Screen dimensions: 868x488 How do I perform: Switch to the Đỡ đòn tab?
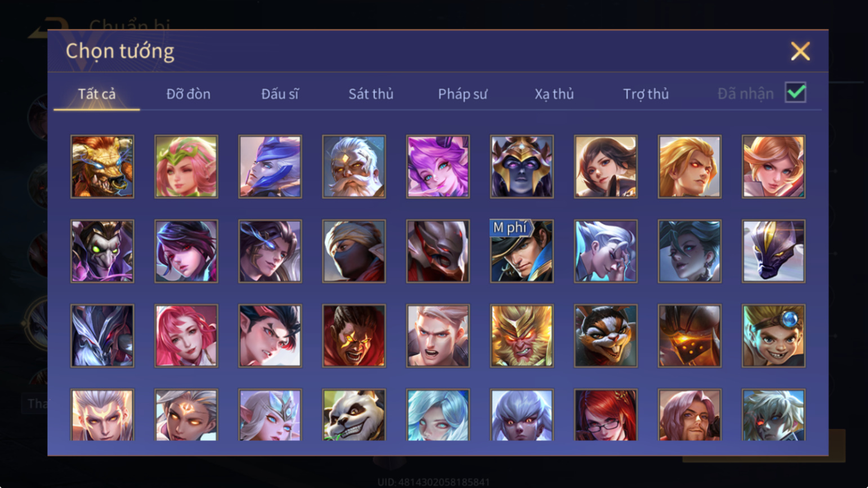point(189,94)
